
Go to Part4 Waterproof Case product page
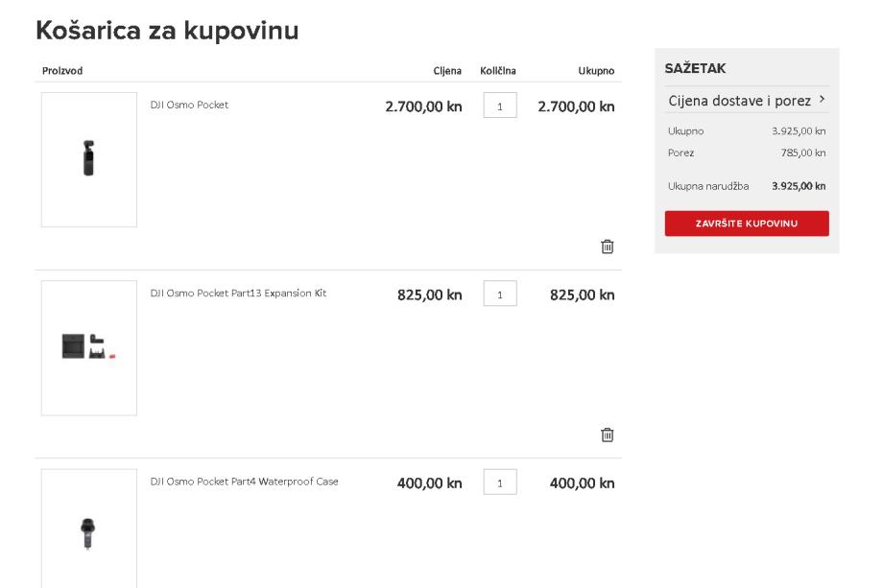coord(244,482)
